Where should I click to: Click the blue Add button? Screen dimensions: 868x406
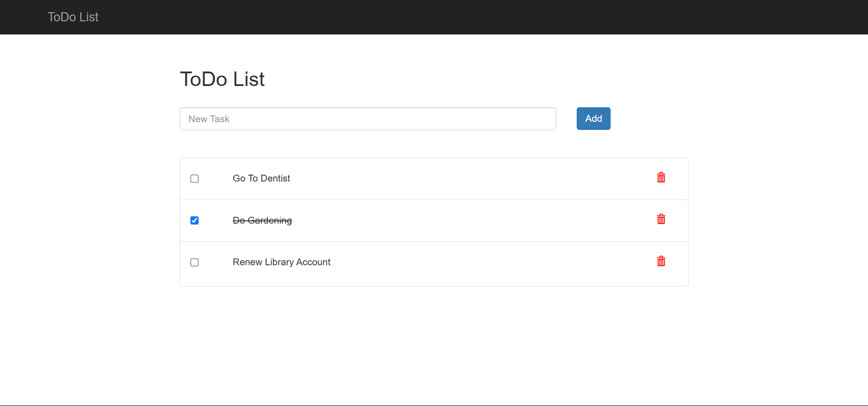pyautogui.click(x=593, y=119)
